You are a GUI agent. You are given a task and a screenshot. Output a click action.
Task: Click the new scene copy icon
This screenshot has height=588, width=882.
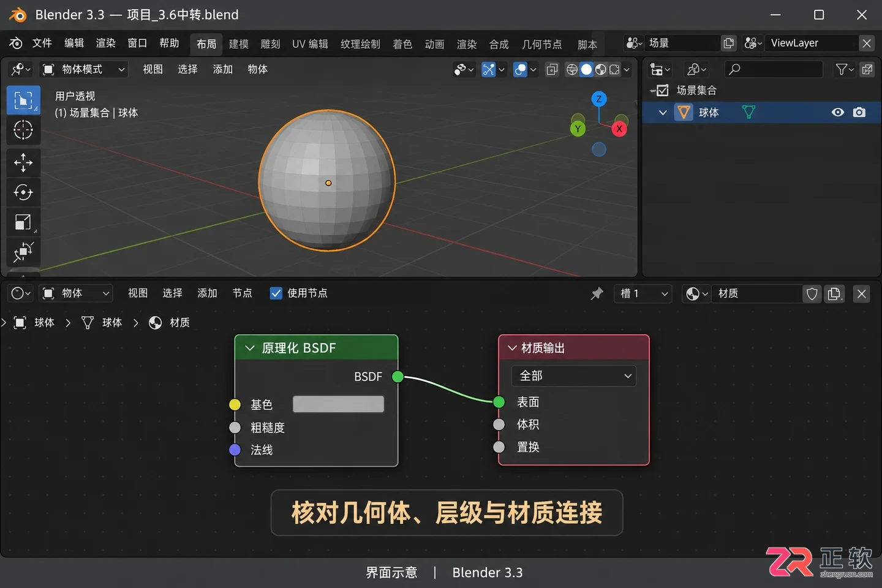pyautogui.click(x=728, y=43)
